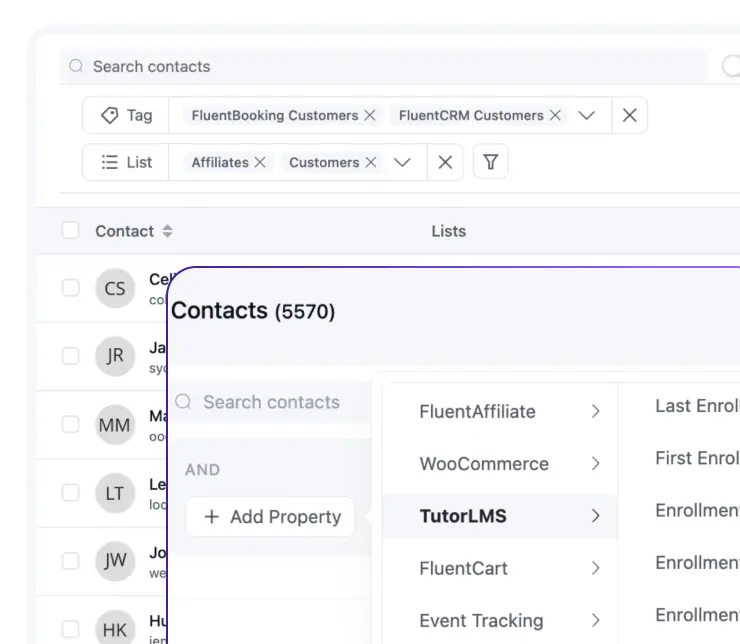Click the Contacts (5570) heading
Viewport: 740px width, 644px height.
pyautogui.click(x=253, y=311)
